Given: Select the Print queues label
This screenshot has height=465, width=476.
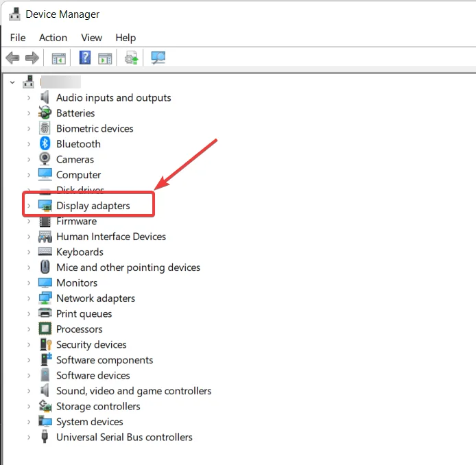Looking at the screenshot, I should pyautogui.click(x=84, y=314).
